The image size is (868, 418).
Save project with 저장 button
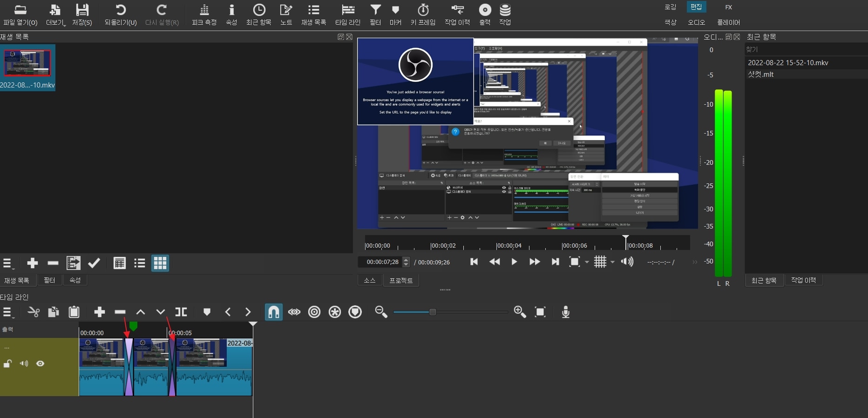click(82, 15)
